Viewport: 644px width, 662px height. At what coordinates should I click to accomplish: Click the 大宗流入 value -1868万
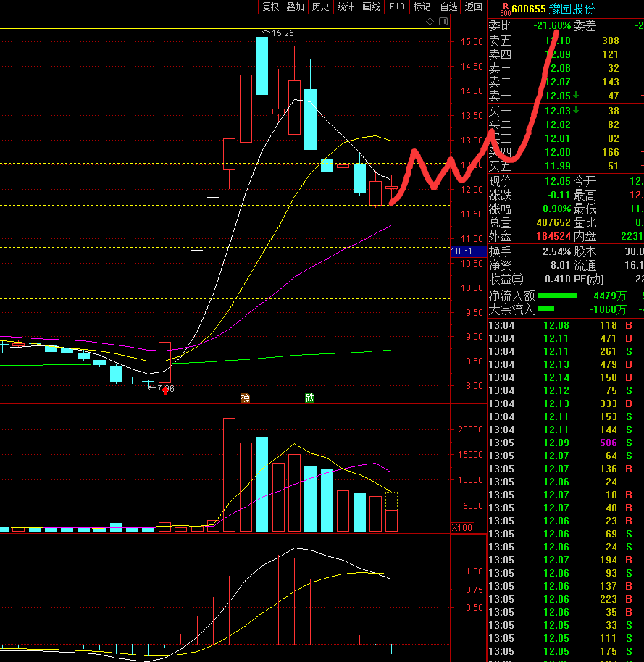coord(608,309)
